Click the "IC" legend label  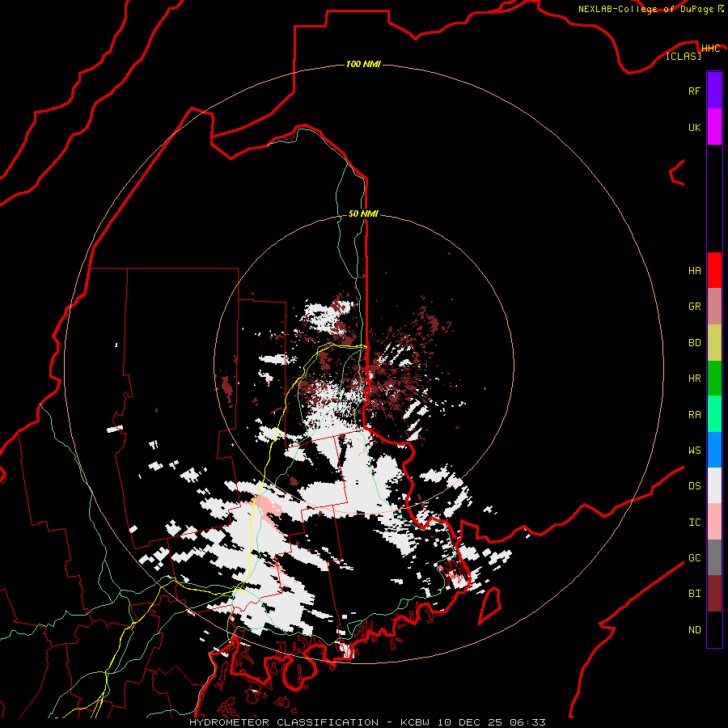click(694, 523)
